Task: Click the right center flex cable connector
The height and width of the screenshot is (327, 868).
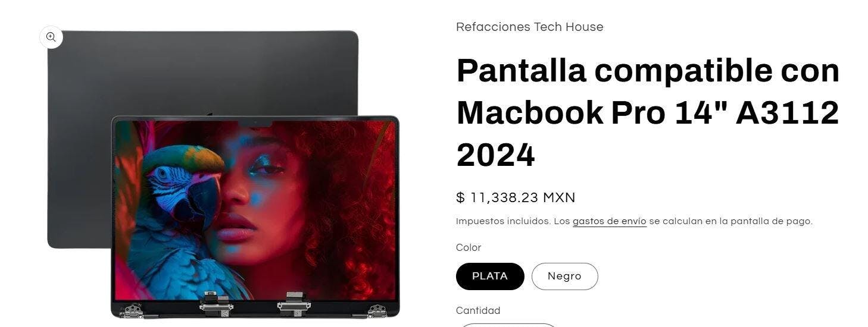Action: pos(294,303)
